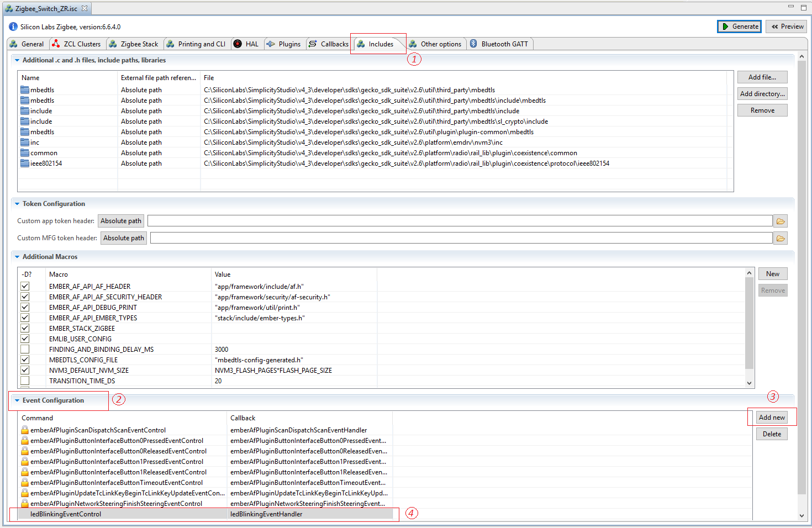
Task: Click New macro button
Action: [773, 274]
